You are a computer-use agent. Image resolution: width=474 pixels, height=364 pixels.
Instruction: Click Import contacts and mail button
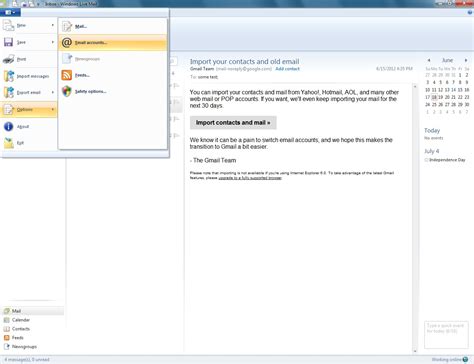pyautogui.click(x=233, y=123)
